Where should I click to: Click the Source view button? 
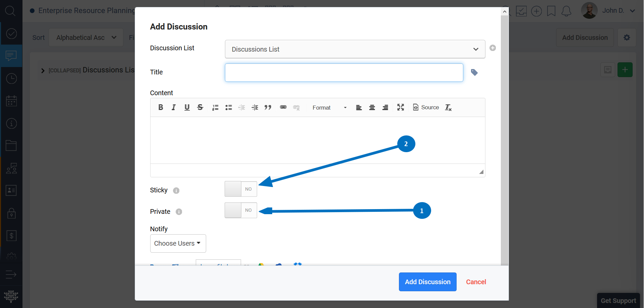pyautogui.click(x=426, y=107)
